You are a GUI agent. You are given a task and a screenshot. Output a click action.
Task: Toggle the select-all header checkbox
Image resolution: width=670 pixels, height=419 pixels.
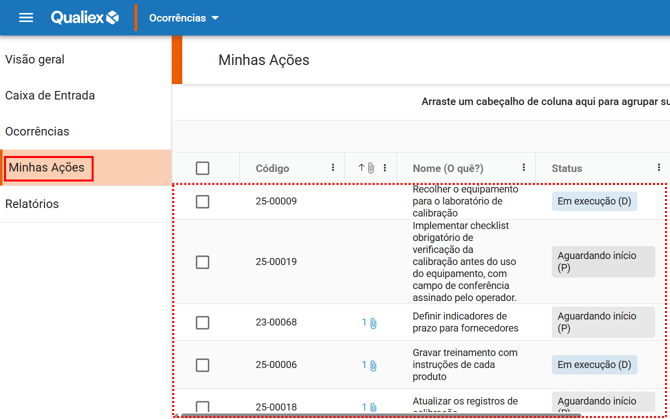203,168
